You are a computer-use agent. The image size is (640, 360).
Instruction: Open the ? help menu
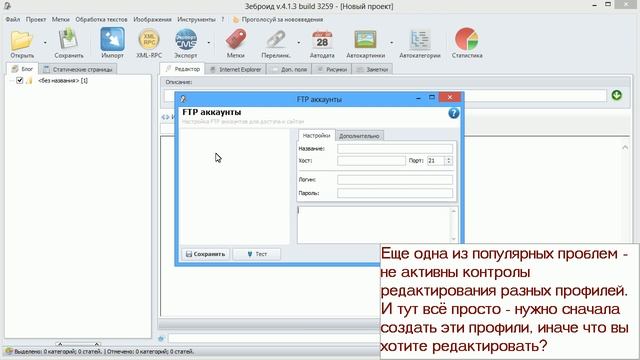tap(222, 19)
